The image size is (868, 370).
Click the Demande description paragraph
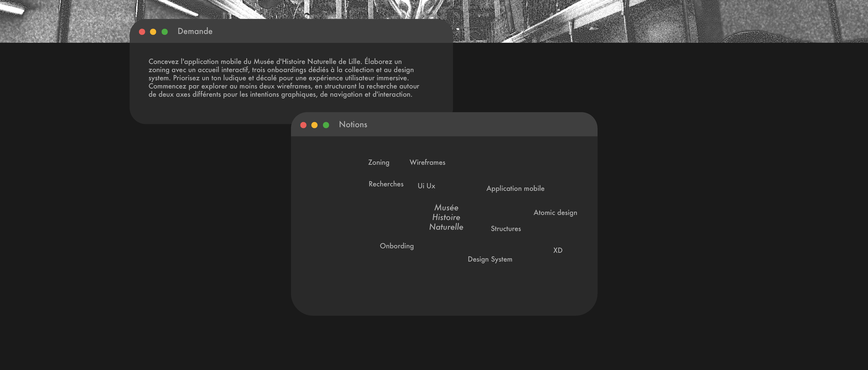tap(283, 78)
